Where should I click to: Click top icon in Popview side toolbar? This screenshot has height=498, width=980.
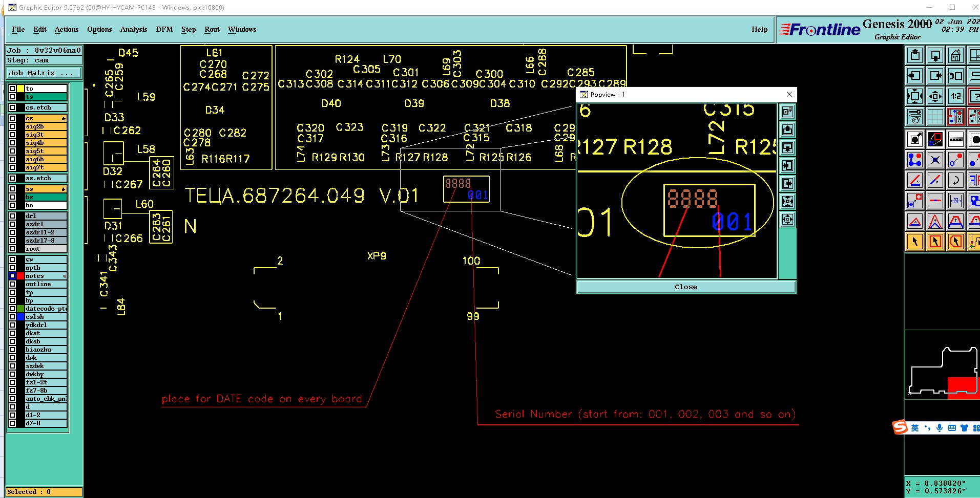click(x=788, y=112)
